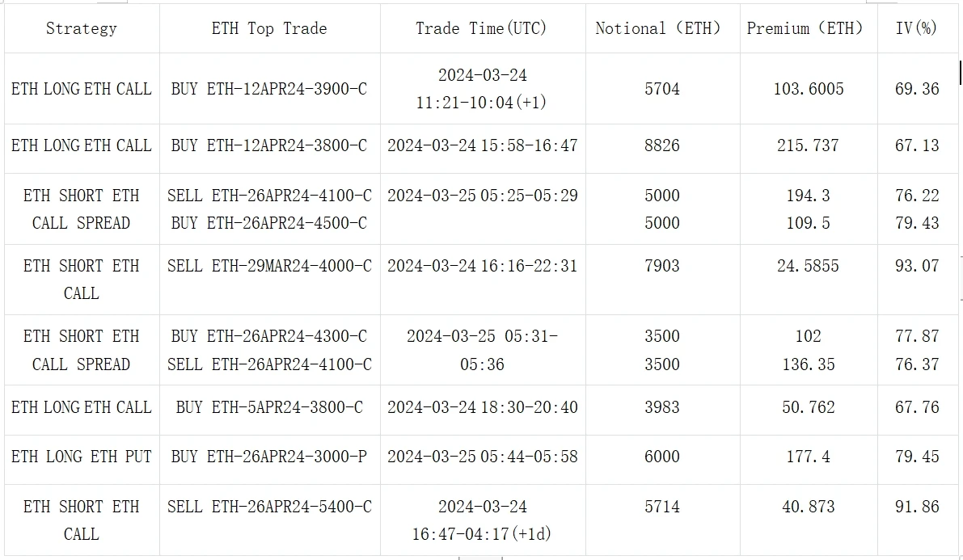This screenshot has height=560, width=963.
Task: Select the Trade Time(UTC) header cell
Action: tap(481, 29)
